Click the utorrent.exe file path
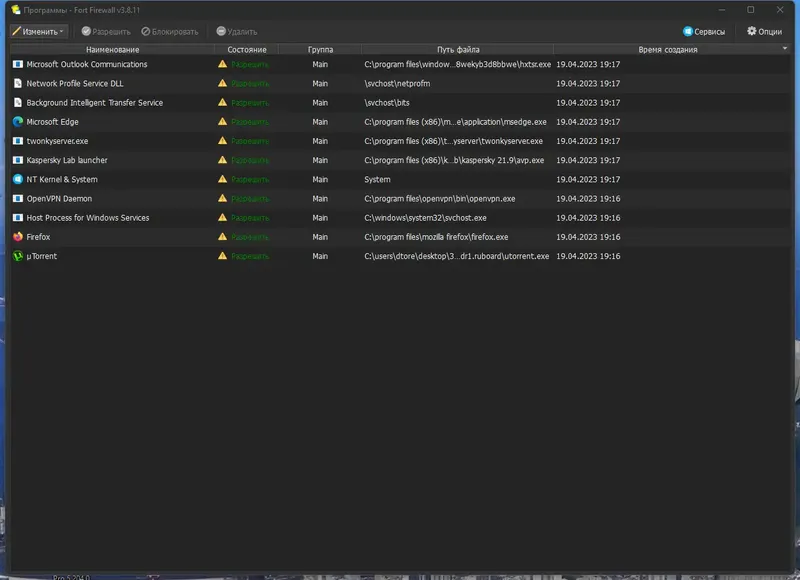 tap(457, 256)
